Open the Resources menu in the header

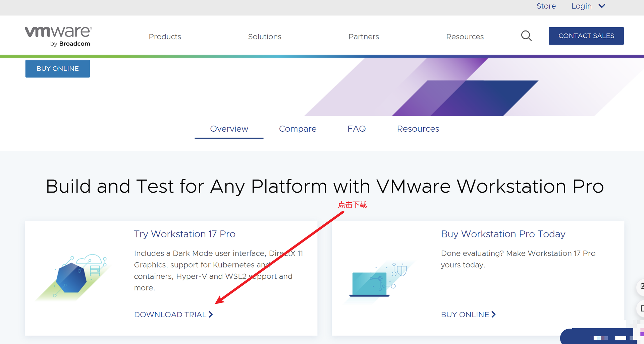click(x=465, y=37)
